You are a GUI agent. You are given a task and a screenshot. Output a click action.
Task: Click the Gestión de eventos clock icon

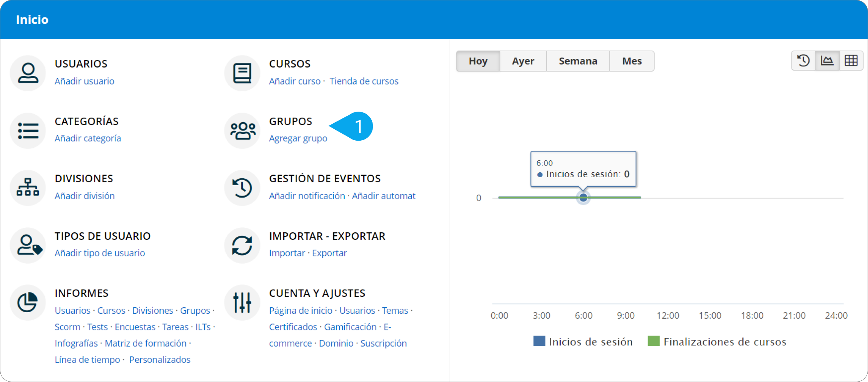[x=242, y=188]
